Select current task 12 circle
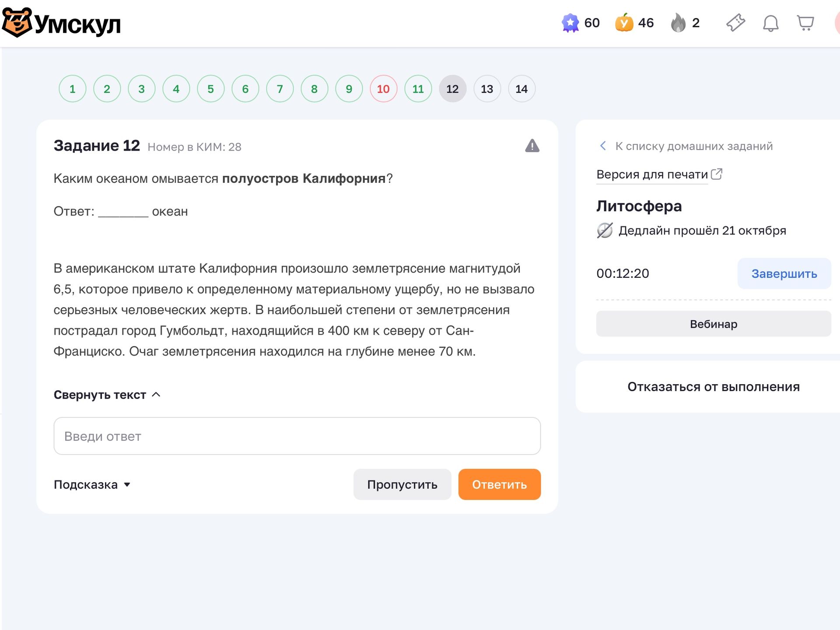The width and height of the screenshot is (840, 630). [x=453, y=89]
